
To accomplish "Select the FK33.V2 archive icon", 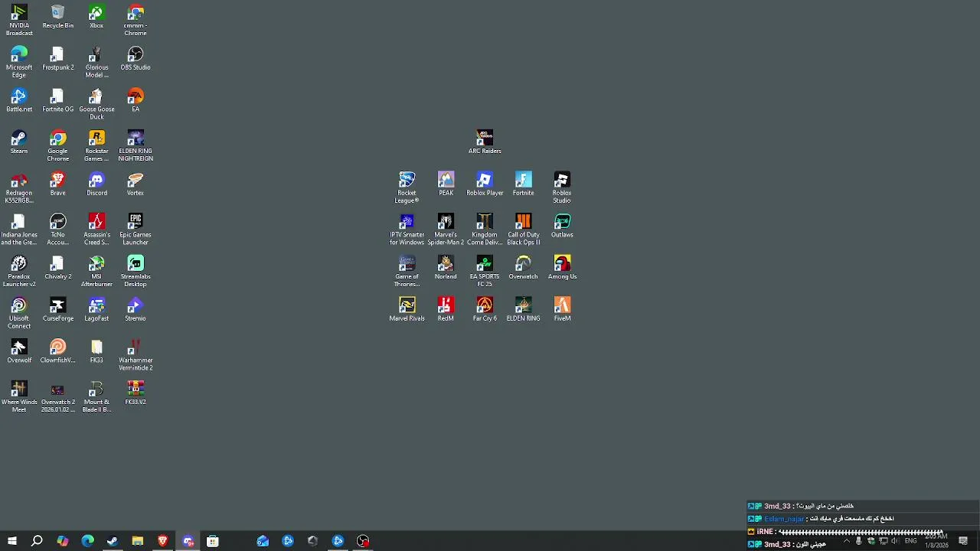I will point(136,394).
